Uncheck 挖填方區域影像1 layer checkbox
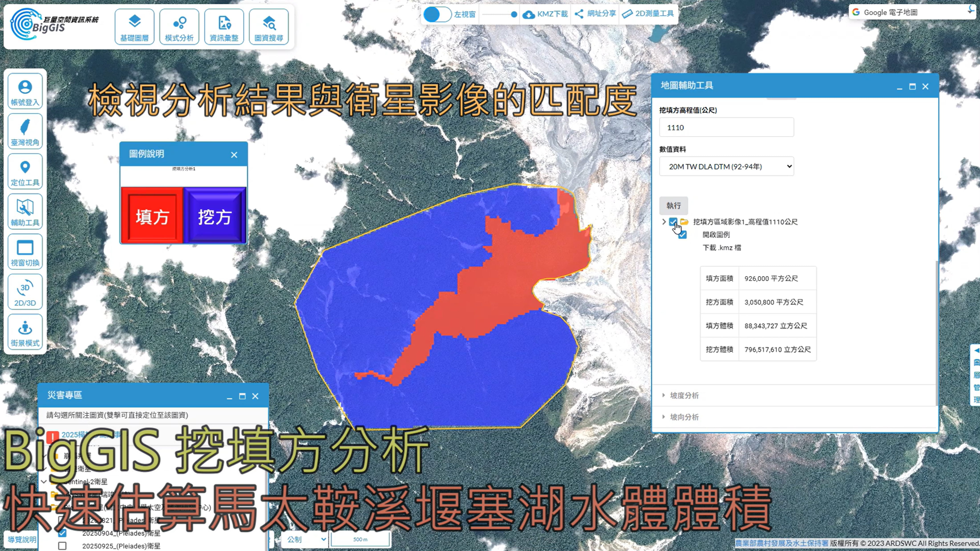This screenshot has height=551, width=980. [x=673, y=222]
